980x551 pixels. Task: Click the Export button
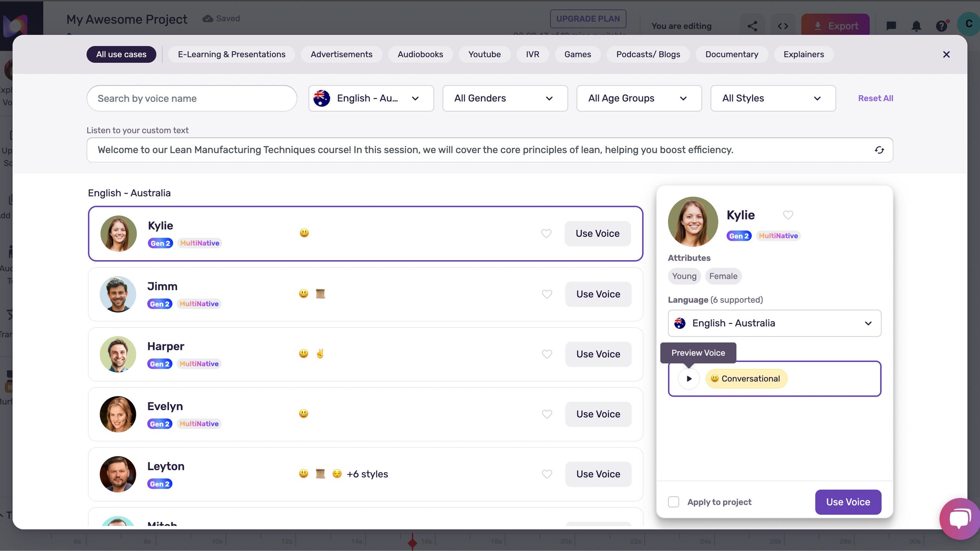[x=835, y=25]
